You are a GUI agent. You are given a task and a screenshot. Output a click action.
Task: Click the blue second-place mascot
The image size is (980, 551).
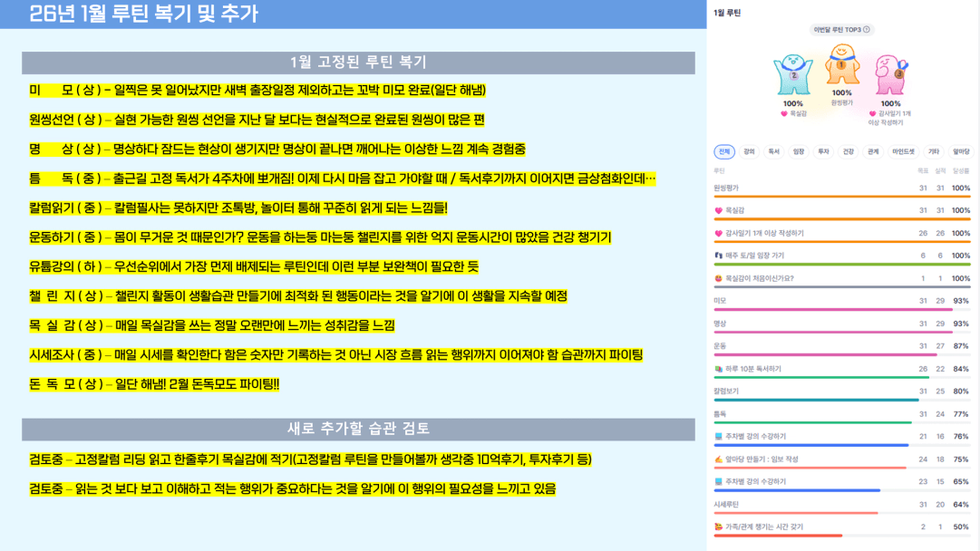pos(793,74)
